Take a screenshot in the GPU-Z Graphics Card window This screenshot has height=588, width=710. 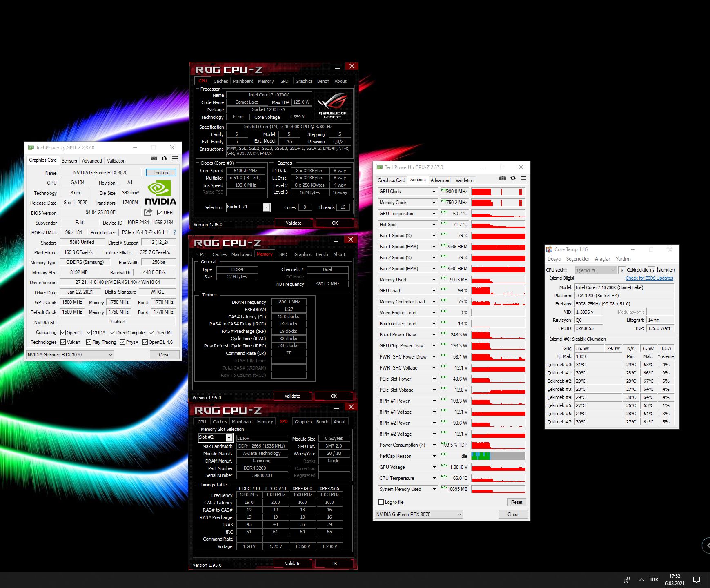[154, 158]
